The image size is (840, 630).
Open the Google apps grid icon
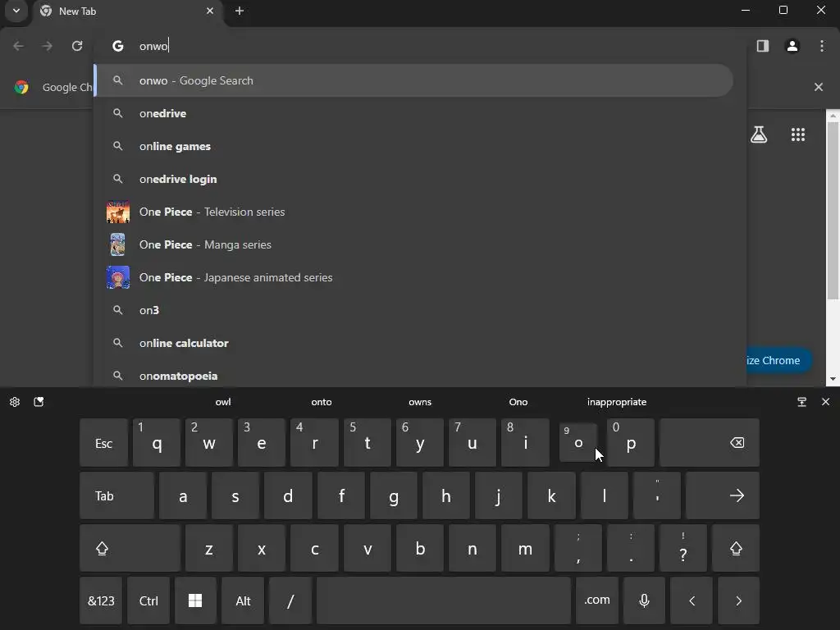(x=798, y=135)
